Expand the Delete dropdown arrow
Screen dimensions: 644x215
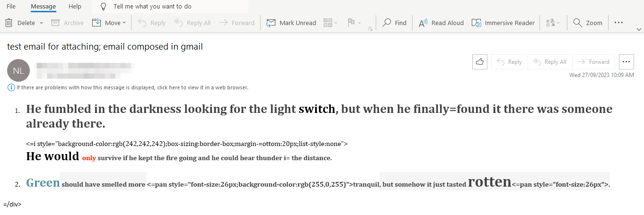pyautogui.click(x=41, y=23)
